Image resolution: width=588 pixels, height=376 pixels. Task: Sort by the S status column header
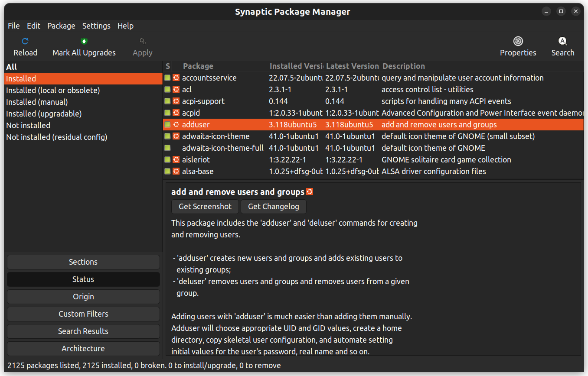[x=168, y=66]
